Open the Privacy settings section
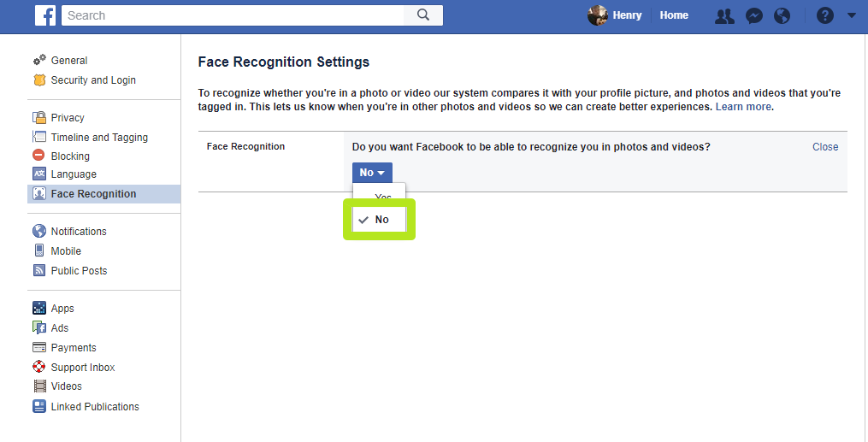This screenshot has height=442, width=868. pyautogui.click(x=68, y=118)
